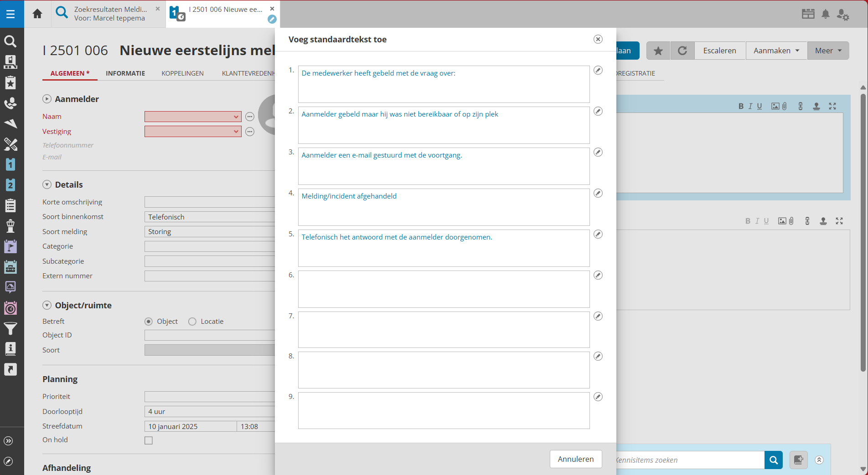Select standard text 'Melding/incident afgehandeld'

tap(443, 207)
